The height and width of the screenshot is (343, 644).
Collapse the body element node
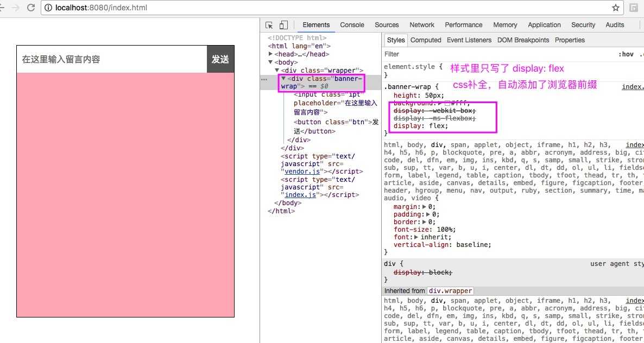[270, 62]
